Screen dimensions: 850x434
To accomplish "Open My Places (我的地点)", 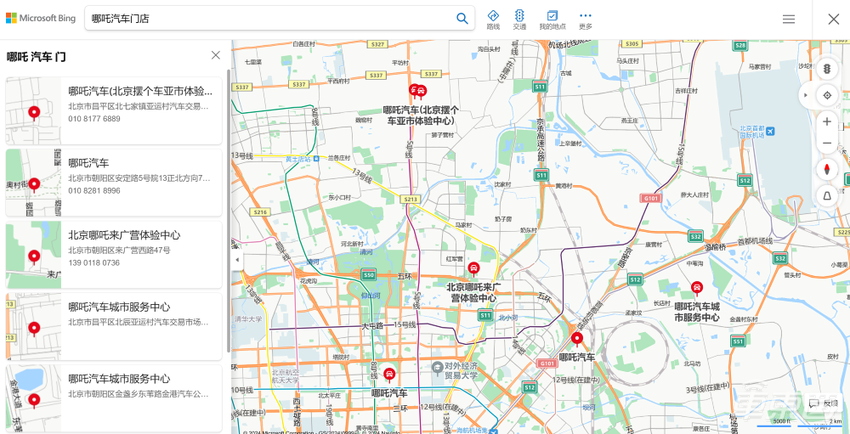I will (552, 19).
